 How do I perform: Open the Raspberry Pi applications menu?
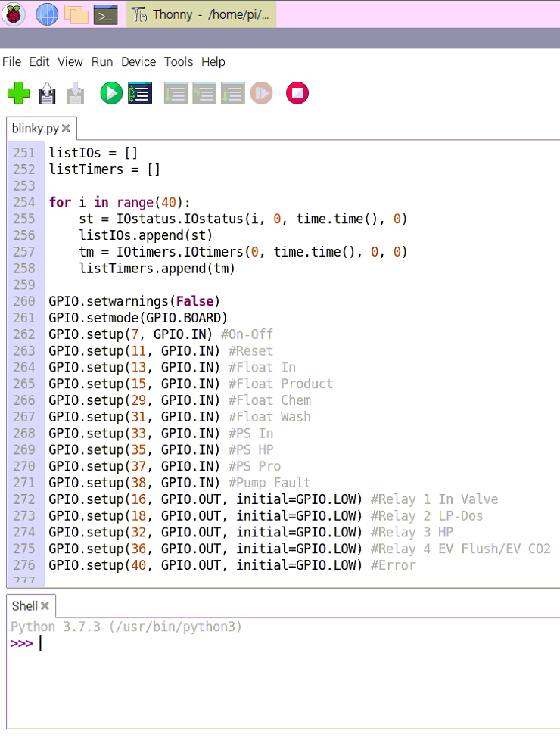[x=14, y=14]
